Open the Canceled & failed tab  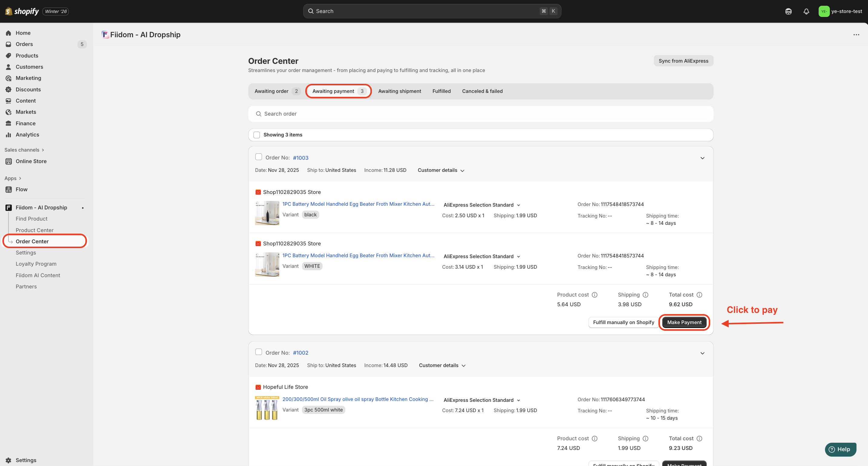coord(482,91)
